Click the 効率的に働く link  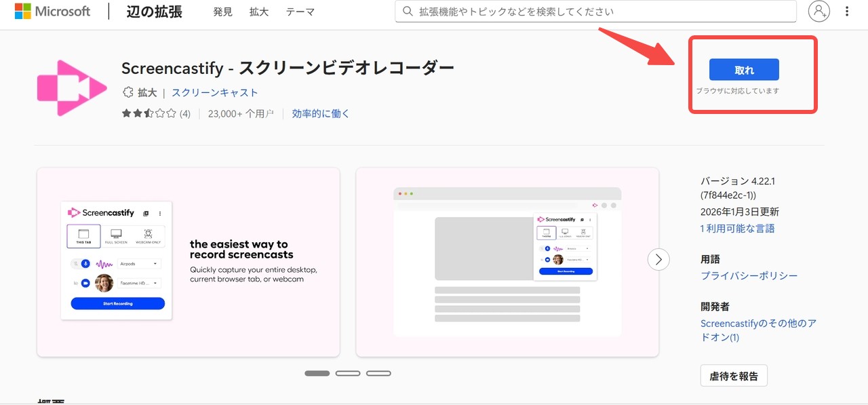point(320,113)
